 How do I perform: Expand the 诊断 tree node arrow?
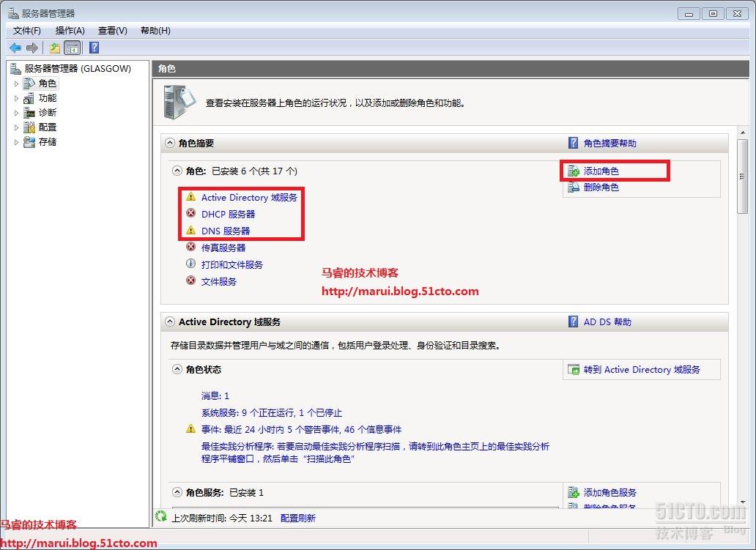tap(16, 113)
